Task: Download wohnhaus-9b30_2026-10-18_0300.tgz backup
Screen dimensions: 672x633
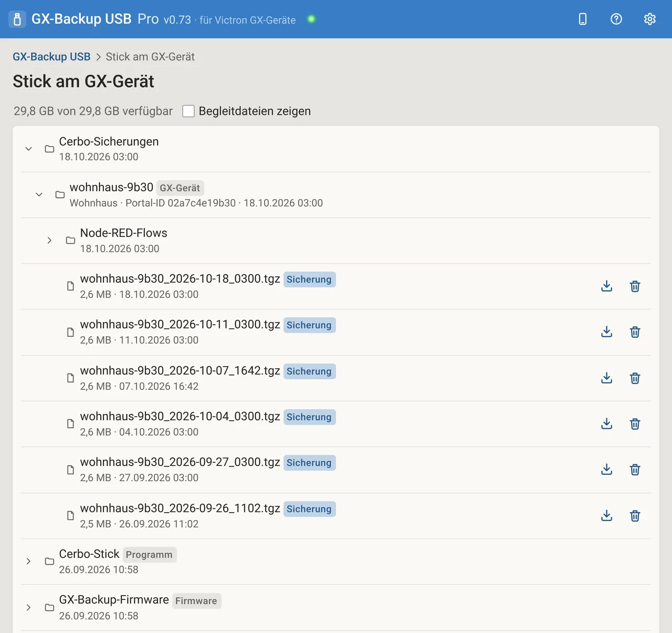Action: click(x=606, y=286)
